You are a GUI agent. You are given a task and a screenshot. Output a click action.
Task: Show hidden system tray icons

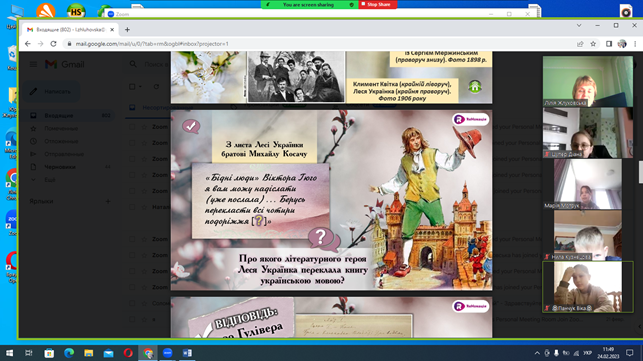pos(537,353)
